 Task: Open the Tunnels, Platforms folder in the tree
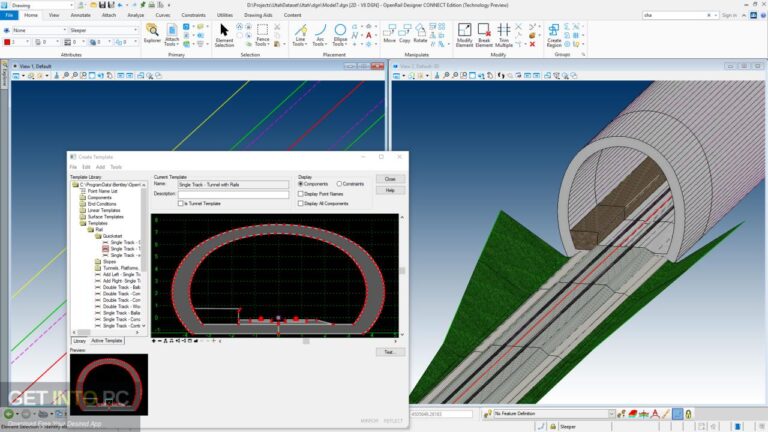coord(120,268)
